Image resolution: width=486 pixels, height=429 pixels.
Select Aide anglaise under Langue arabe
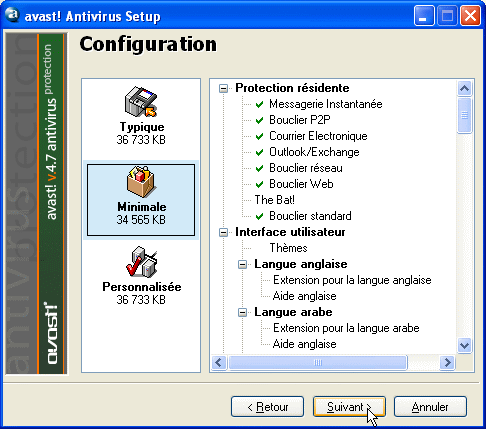coord(304,344)
